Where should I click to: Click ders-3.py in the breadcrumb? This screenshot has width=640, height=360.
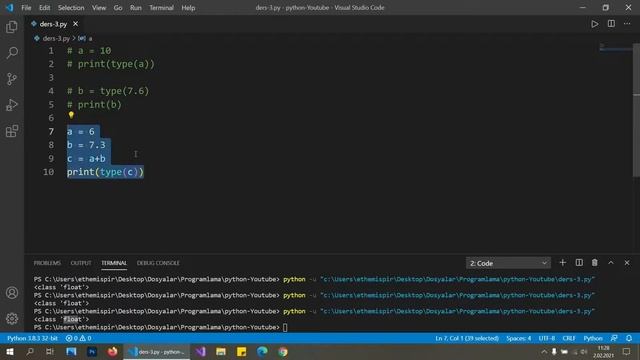(56, 38)
